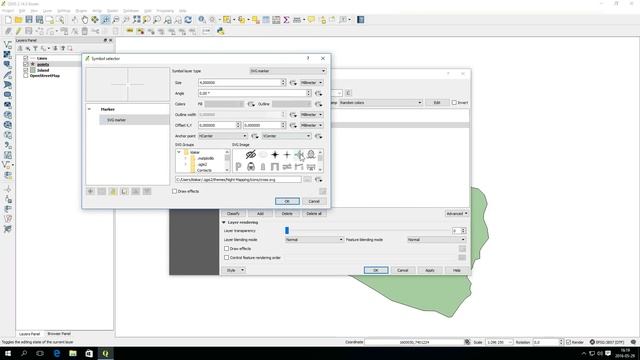Click the Windows Start button

8,353
